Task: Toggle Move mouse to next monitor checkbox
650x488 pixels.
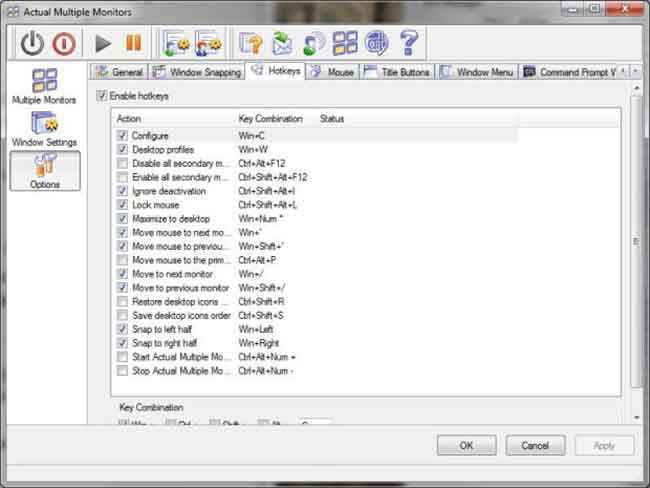Action: [122, 232]
